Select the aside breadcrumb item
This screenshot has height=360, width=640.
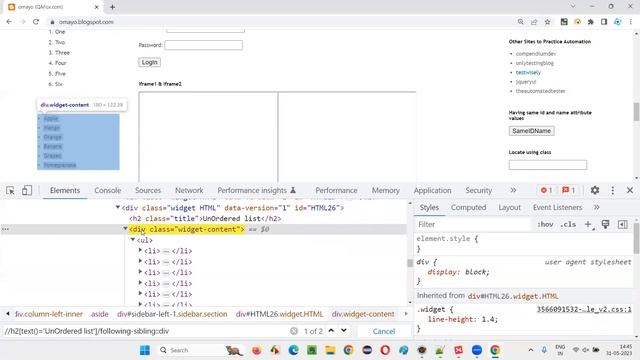pos(100,314)
